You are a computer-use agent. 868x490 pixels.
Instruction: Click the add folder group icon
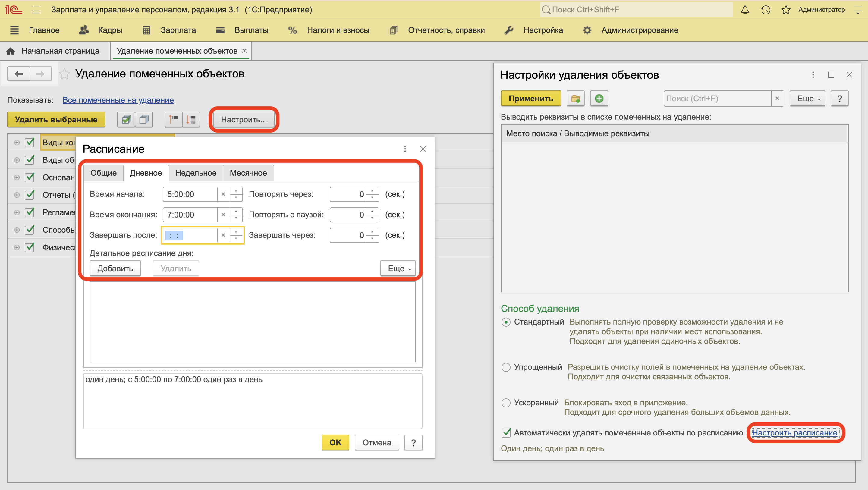575,99
